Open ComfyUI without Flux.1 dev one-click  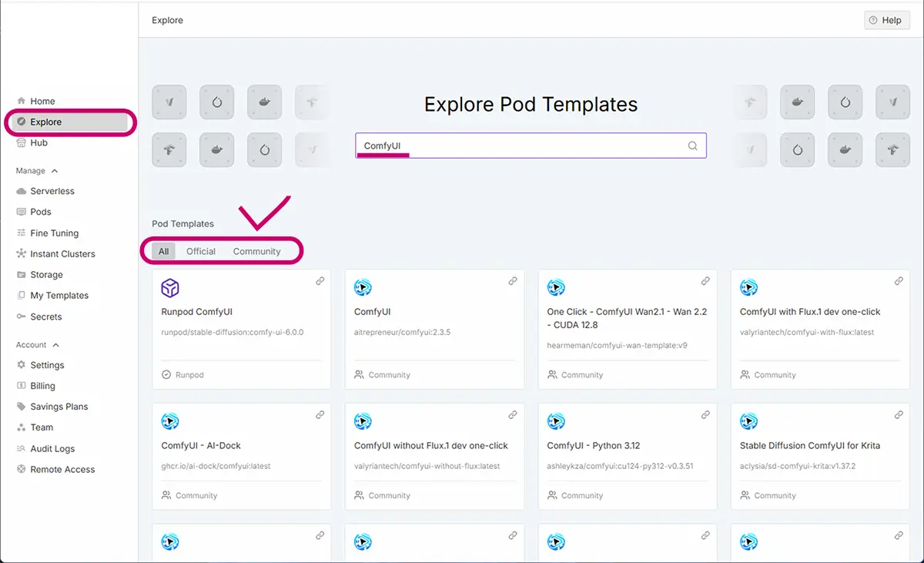(x=434, y=456)
